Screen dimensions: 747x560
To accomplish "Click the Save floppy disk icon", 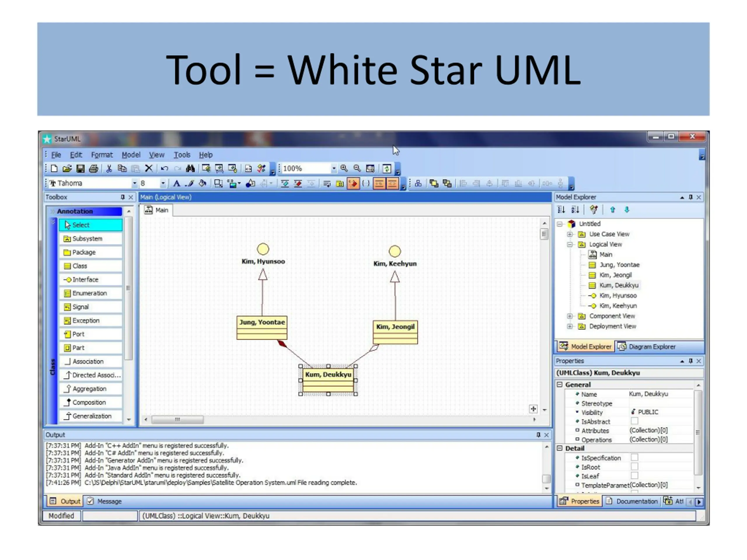I will tap(80, 169).
